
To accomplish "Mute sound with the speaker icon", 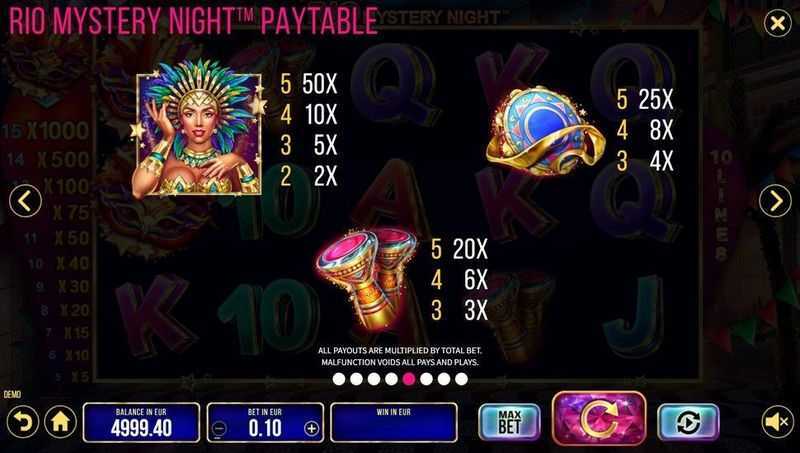I will point(778,422).
